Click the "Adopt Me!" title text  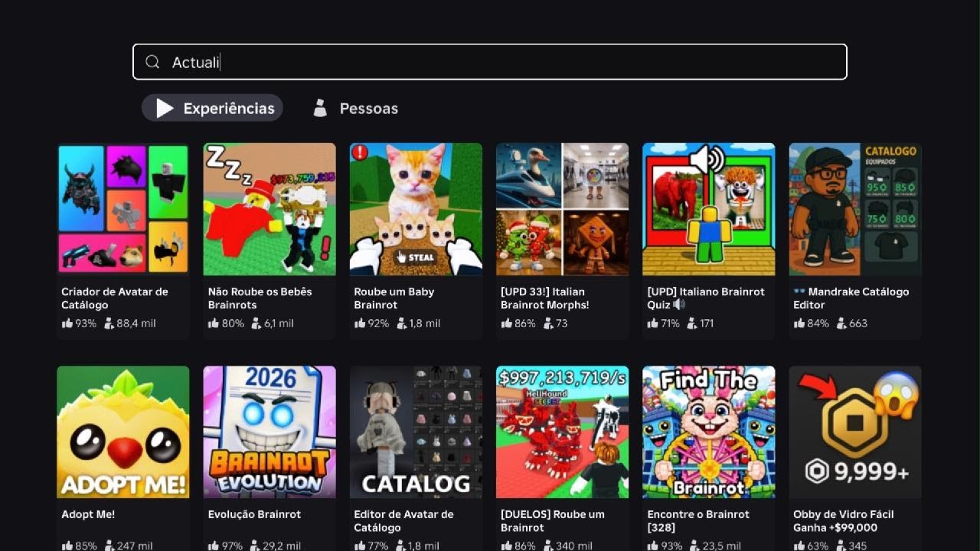point(88,514)
